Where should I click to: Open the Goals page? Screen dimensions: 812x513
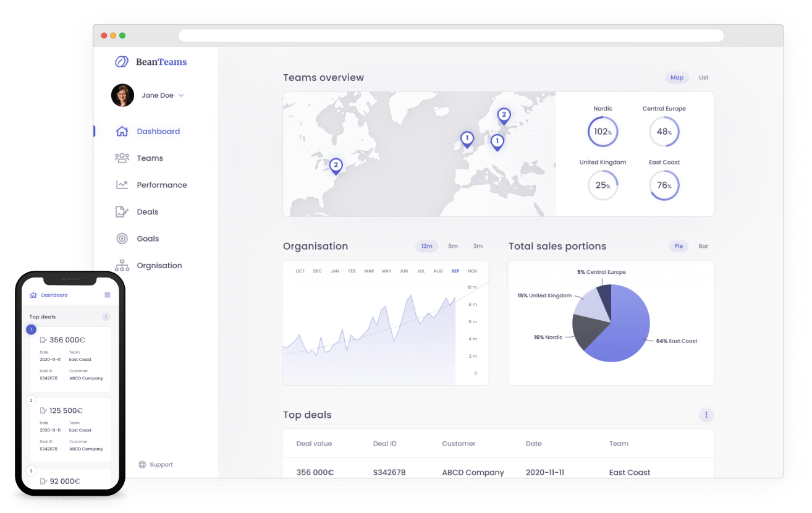tap(148, 239)
